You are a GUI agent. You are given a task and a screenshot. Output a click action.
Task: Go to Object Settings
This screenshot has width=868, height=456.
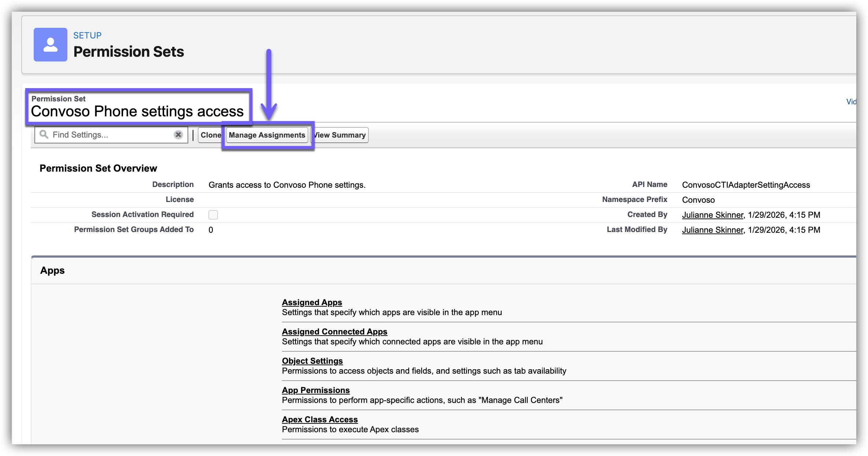312,361
